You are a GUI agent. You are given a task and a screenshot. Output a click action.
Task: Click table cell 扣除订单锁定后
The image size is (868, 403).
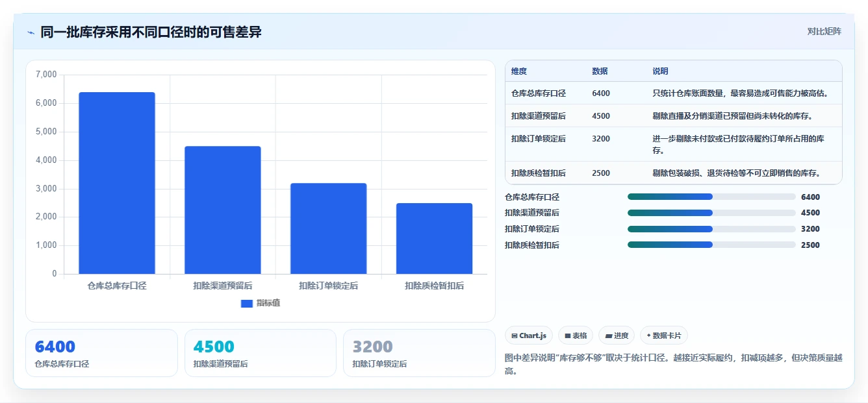539,139
